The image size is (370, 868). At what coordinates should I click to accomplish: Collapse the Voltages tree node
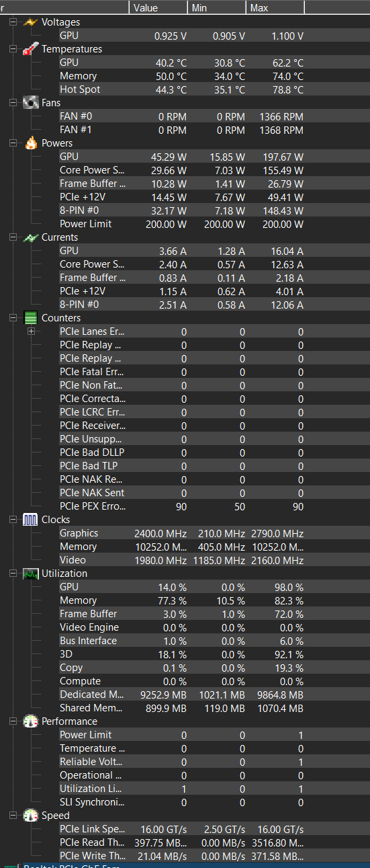pos(13,22)
